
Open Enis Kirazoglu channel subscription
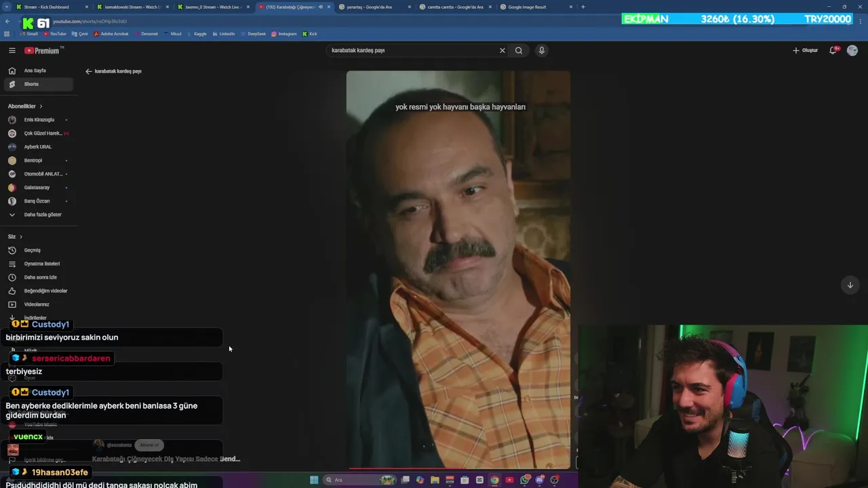38,120
